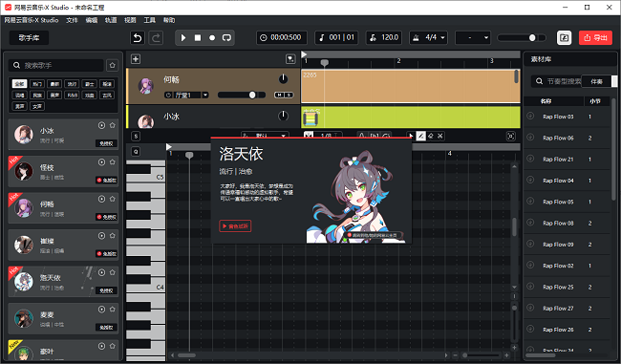Open the 4/4 time signature dropdown

click(x=429, y=37)
